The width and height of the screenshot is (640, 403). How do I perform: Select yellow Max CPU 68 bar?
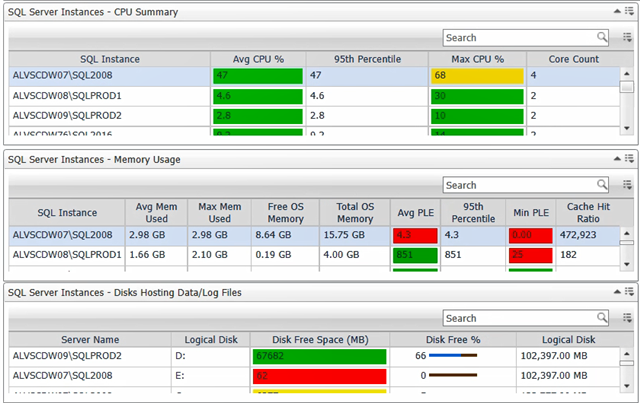pyautogui.click(x=477, y=76)
